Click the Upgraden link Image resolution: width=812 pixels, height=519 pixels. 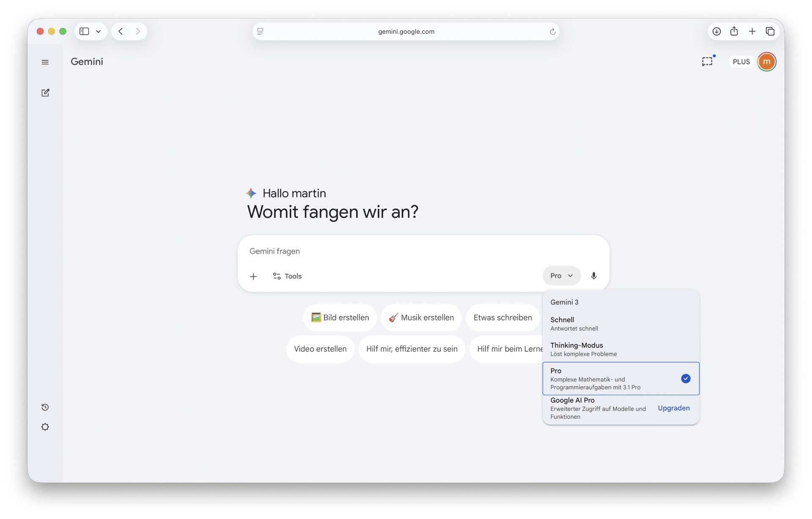pyautogui.click(x=673, y=408)
